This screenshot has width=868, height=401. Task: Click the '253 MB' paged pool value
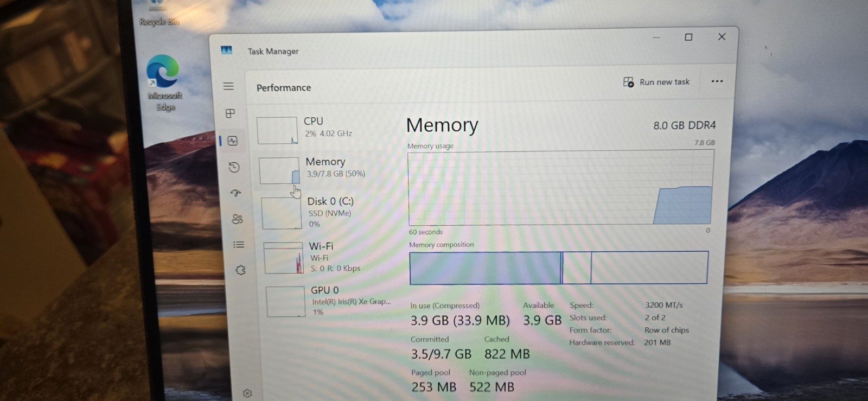[433, 387]
